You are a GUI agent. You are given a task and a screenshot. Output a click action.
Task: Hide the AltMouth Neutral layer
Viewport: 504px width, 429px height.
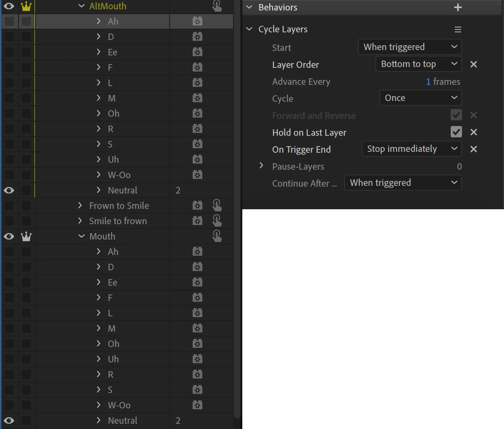[x=9, y=190]
